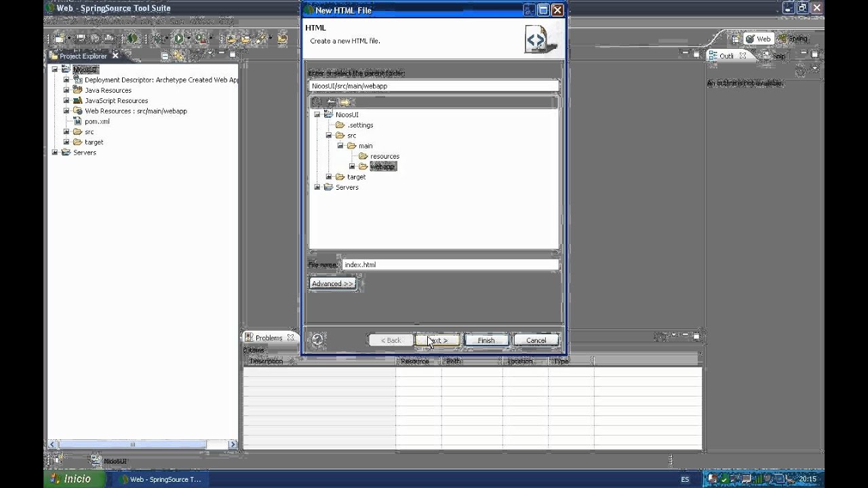
Task: Close the Outline view tab
Action: point(743,56)
